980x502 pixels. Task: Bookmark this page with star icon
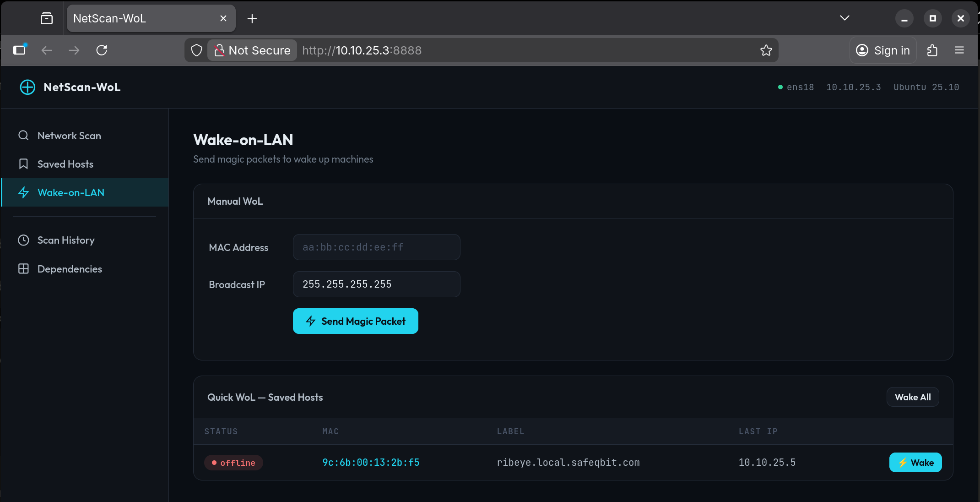(766, 50)
